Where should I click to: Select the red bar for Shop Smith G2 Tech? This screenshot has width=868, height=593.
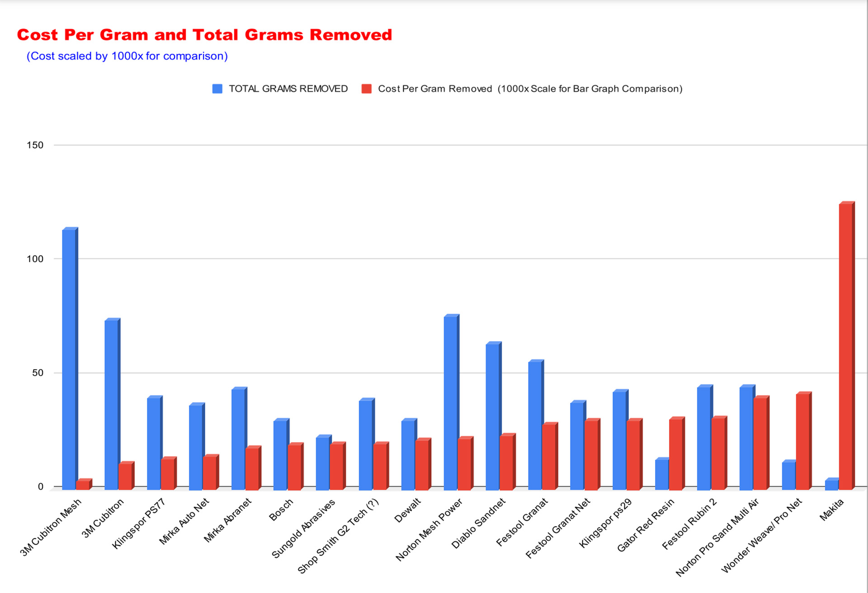[381, 466]
